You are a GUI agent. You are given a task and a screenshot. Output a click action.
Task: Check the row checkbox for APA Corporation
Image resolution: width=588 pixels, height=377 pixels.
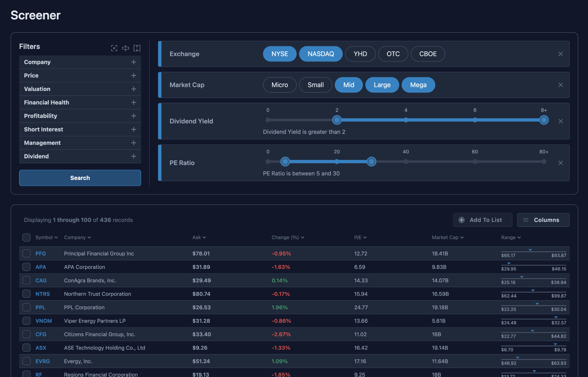26,267
